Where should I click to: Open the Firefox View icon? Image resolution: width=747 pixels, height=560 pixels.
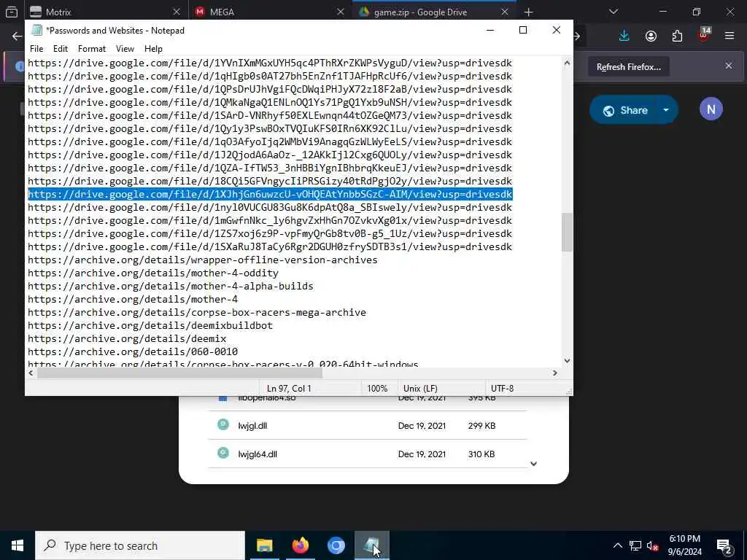(x=12, y=12)
